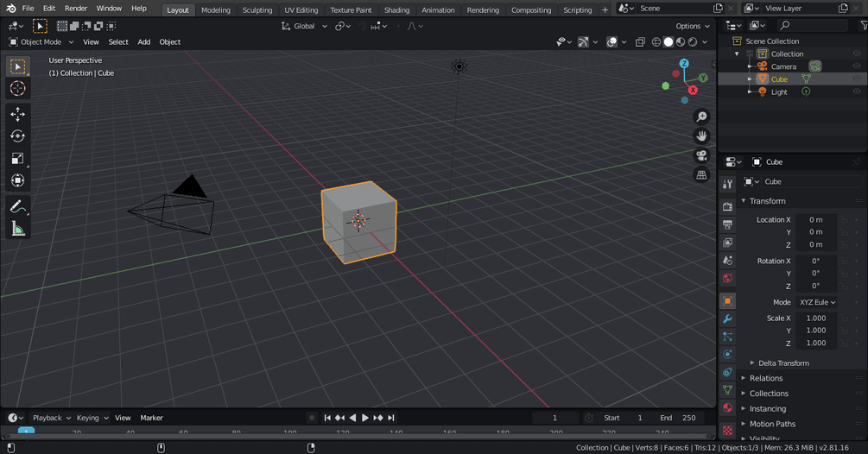Select the Move tool

click(x=18, y=115)
